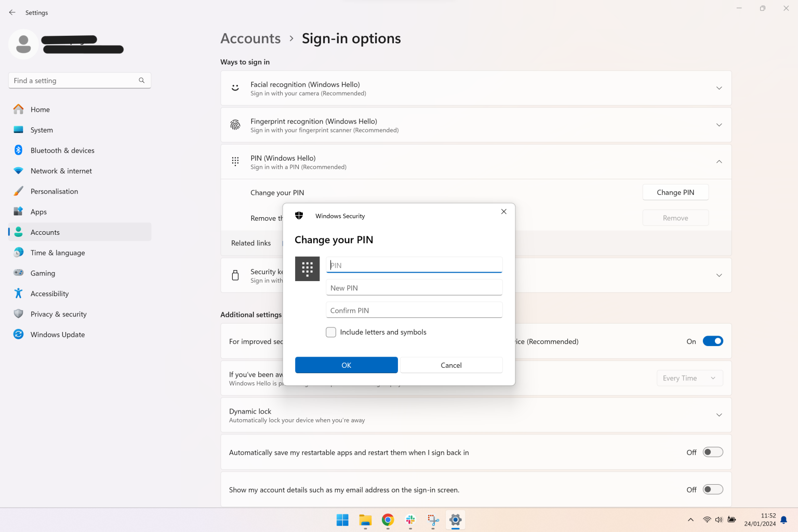Click the Security key USB icon
The width and height of the screenshot is (798, 532).
point(235,275)
